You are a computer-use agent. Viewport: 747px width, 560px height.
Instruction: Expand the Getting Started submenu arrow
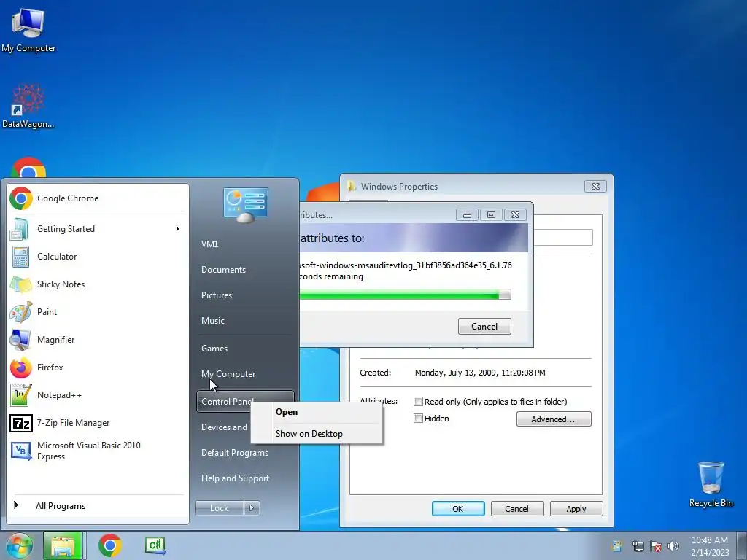[x=178, y=228]
